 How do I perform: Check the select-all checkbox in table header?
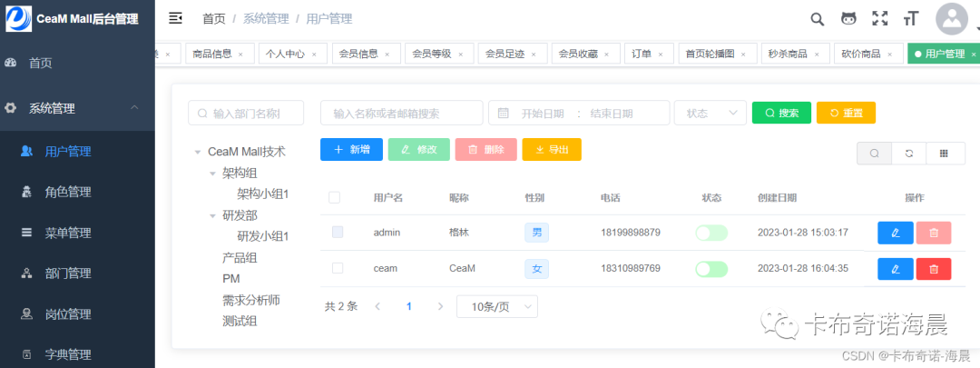pyautogui.click(x=334, y=198)
